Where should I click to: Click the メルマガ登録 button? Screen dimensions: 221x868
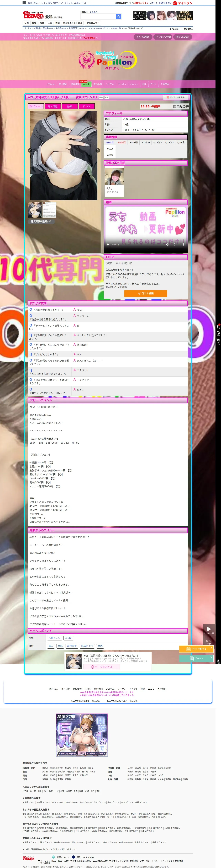(x=143, y=37)
